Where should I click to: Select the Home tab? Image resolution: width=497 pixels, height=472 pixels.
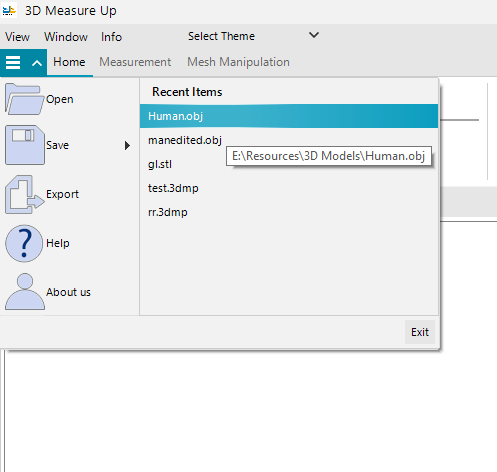tap(69, 62)
